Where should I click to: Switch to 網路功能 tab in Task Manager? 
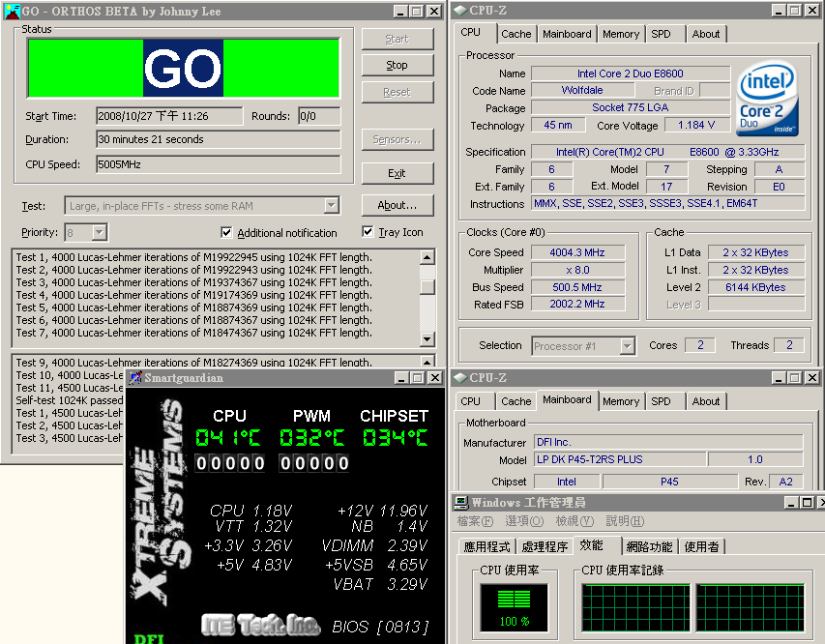pos(649,546)
